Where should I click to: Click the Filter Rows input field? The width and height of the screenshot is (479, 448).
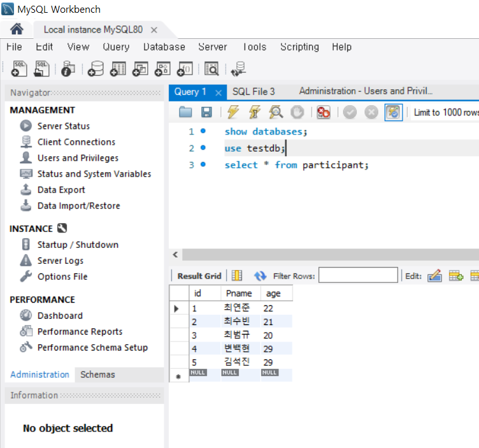coord(358,275)
